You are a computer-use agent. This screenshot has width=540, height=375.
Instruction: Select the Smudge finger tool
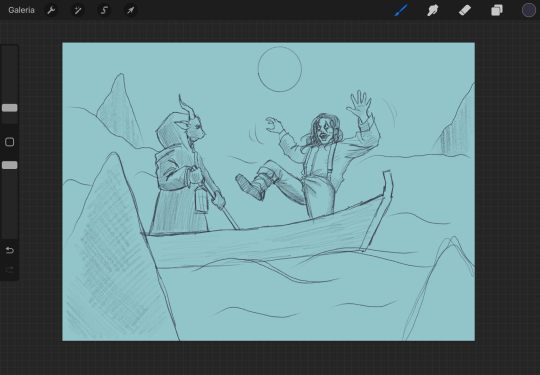point(433,10)
